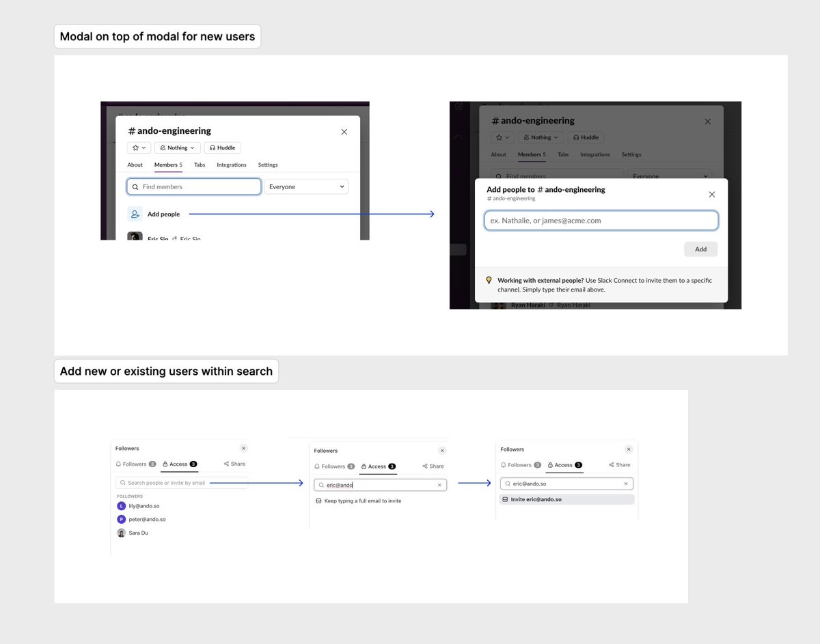Open Settings in the dimmed background modal
This screenshot has width=820, height=644.
tap(631, 154)
